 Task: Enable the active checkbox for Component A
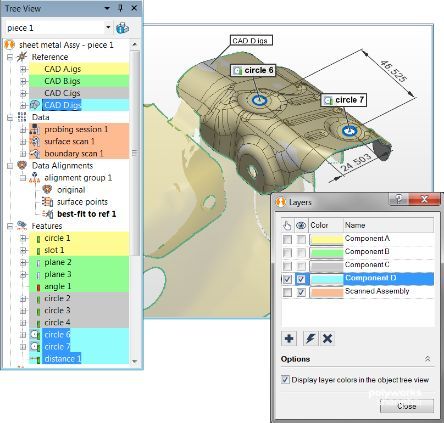coord(287,239)
